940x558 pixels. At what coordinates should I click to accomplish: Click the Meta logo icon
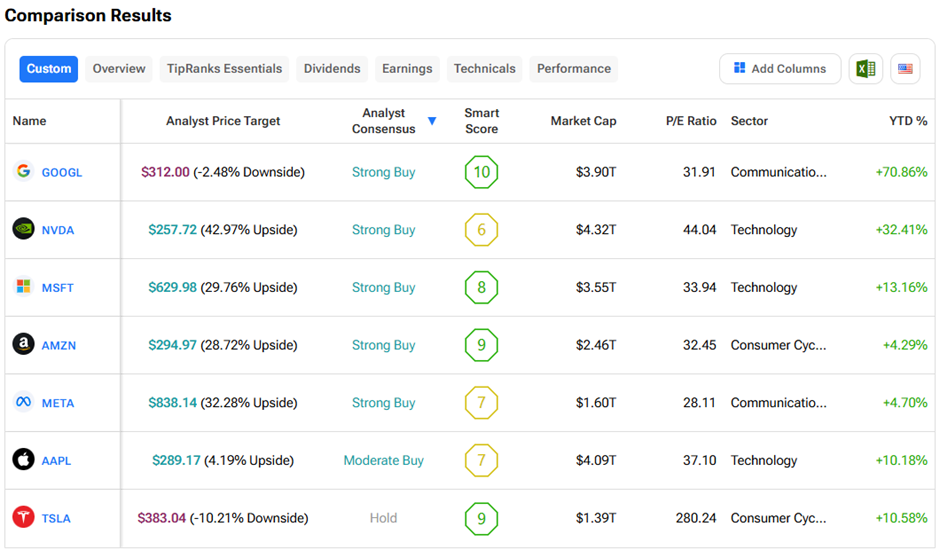[23, 402]
